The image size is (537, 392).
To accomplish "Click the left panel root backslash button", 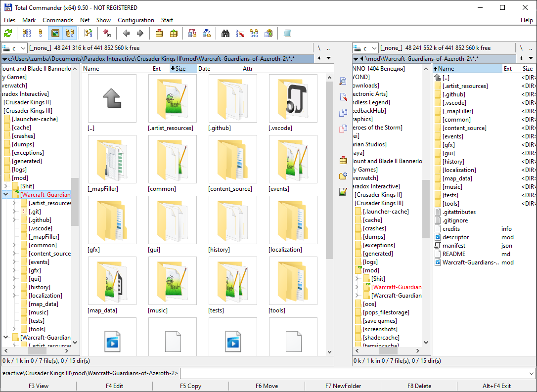I will click(319, 48).
